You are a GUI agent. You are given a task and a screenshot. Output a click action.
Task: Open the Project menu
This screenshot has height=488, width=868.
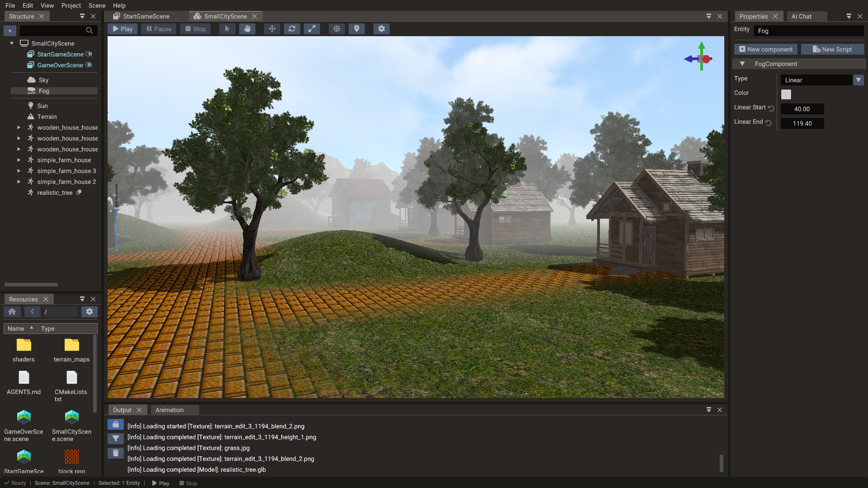point(71,5)
